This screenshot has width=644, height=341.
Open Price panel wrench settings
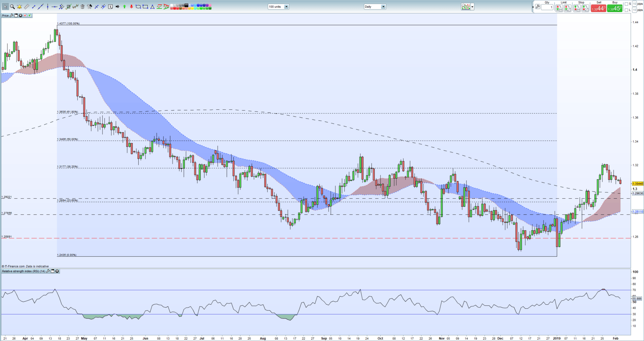click(x=11, y=15)
